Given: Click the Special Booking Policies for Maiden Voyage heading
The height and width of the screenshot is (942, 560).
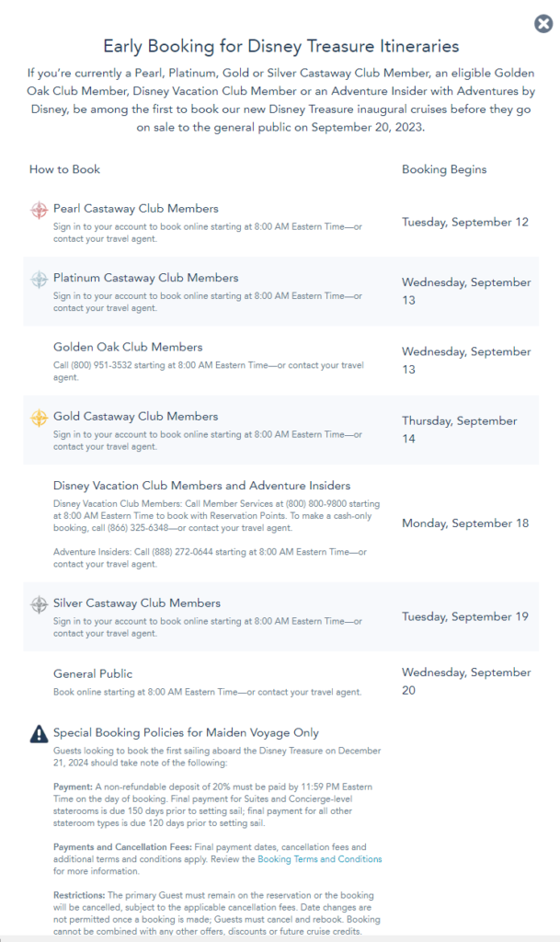Looking at the screenshot, I should 186,732.
